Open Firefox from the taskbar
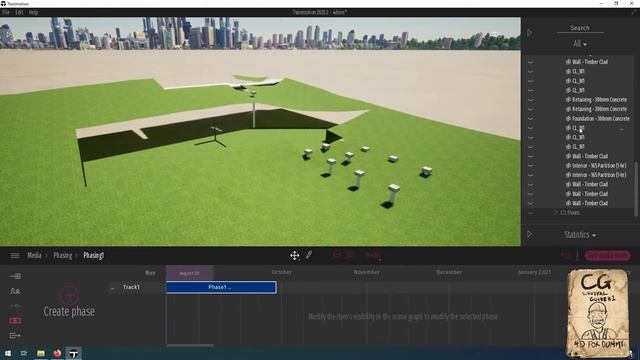Image resolution: width=640 pixels, height=360 pixels. (x=57, y=353)
